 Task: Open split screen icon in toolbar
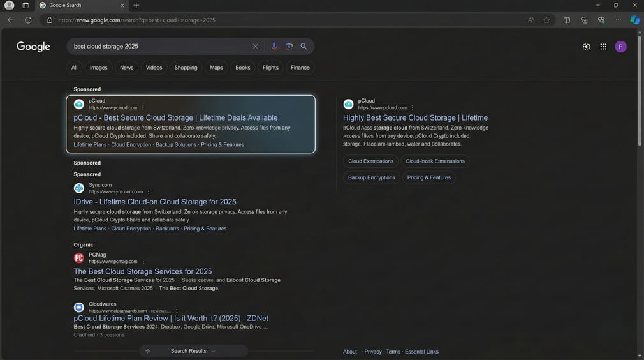point(567,20)
